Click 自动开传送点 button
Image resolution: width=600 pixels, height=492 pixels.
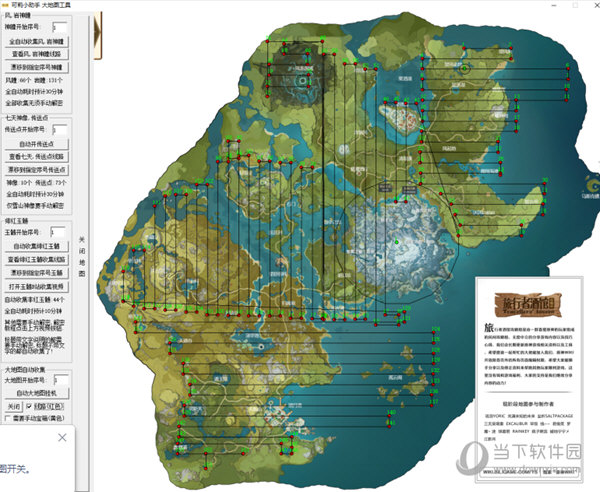pos(37,144)
